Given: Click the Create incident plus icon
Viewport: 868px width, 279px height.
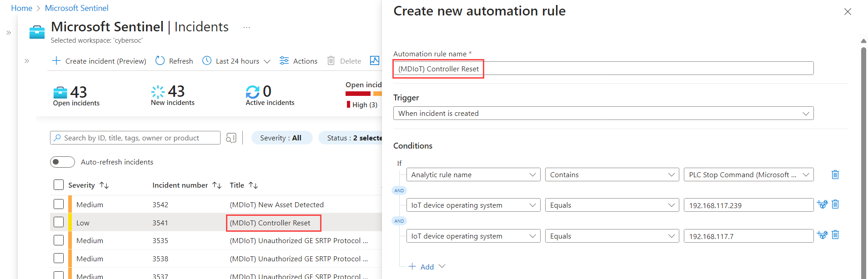Looking at the screenshot, I should click(x=56, y=60).
